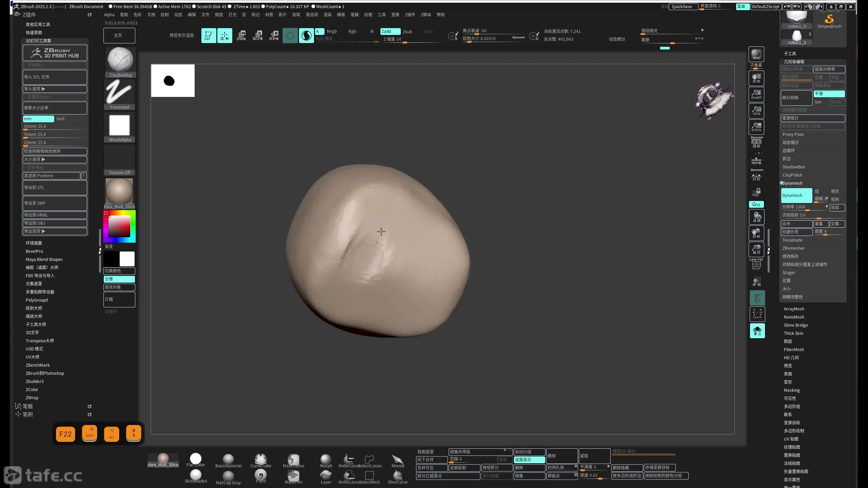Select the inch unit option
This screenshot has height=488, width=868.
click(60, 119)
